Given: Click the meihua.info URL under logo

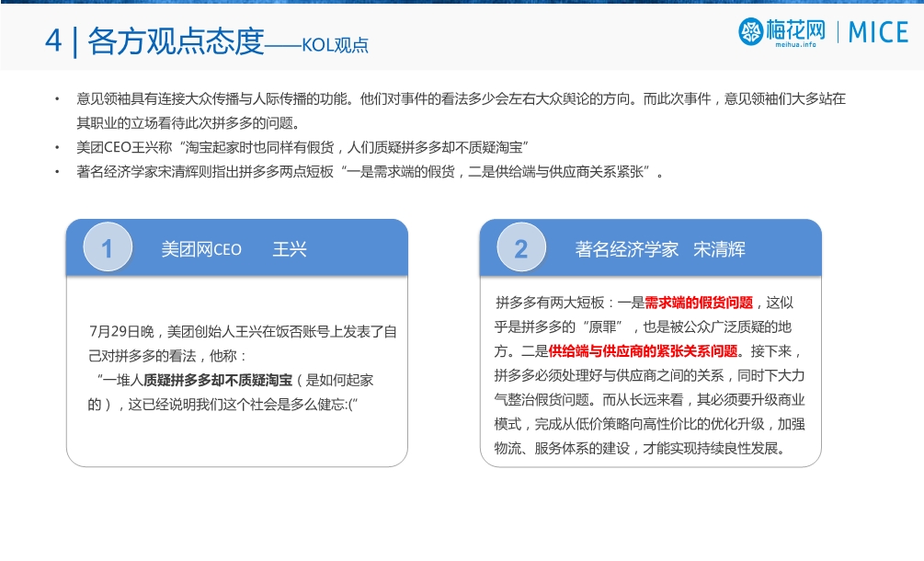Looking at the screenshot, I should click(795, 44).
